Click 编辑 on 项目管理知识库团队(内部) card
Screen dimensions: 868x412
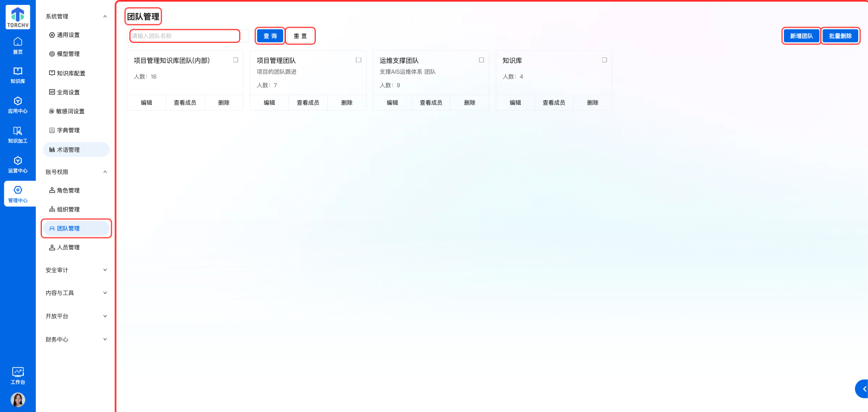146,102
